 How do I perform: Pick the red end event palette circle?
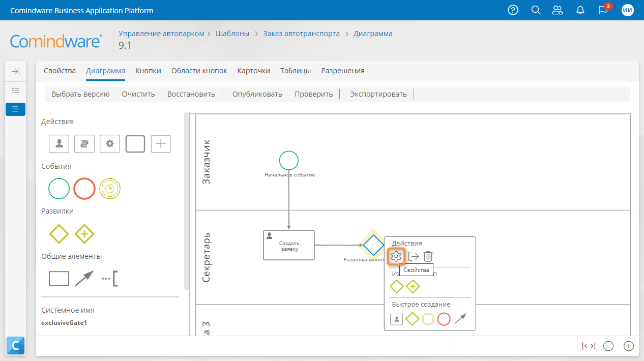84,189
